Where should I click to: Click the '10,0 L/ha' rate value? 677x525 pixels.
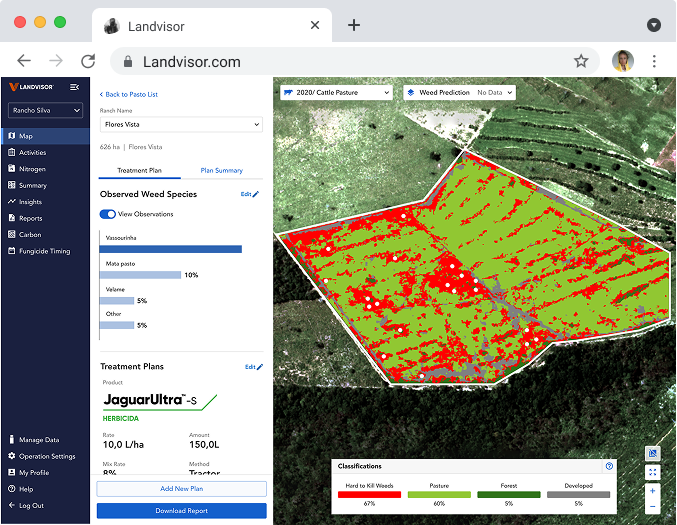coord(123,445)
